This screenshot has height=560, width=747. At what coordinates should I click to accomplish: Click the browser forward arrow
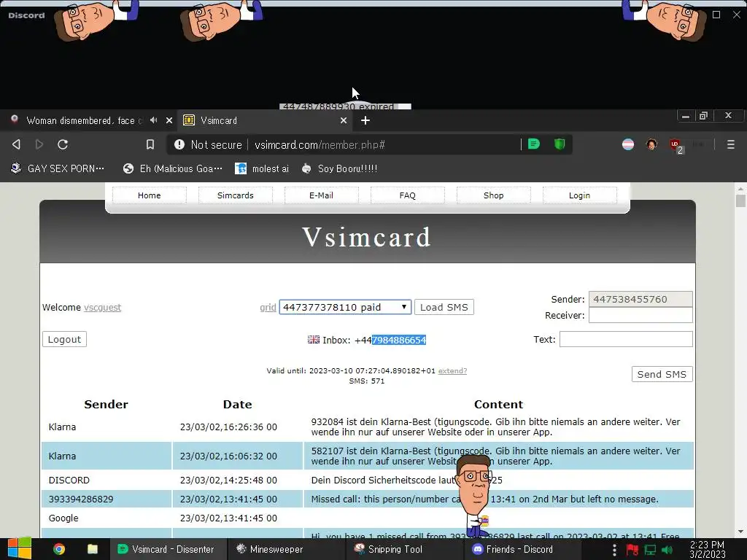click(39, 144)
